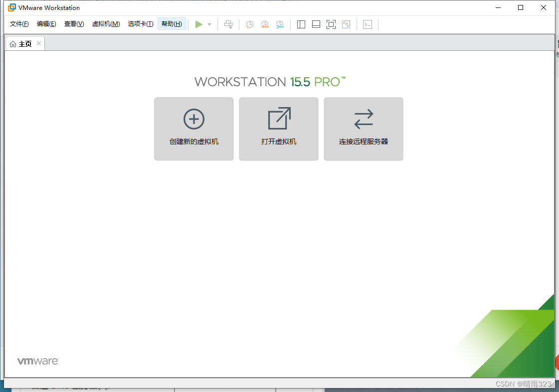
Task: Select the 主页 tab
Action: coord(25,43)
